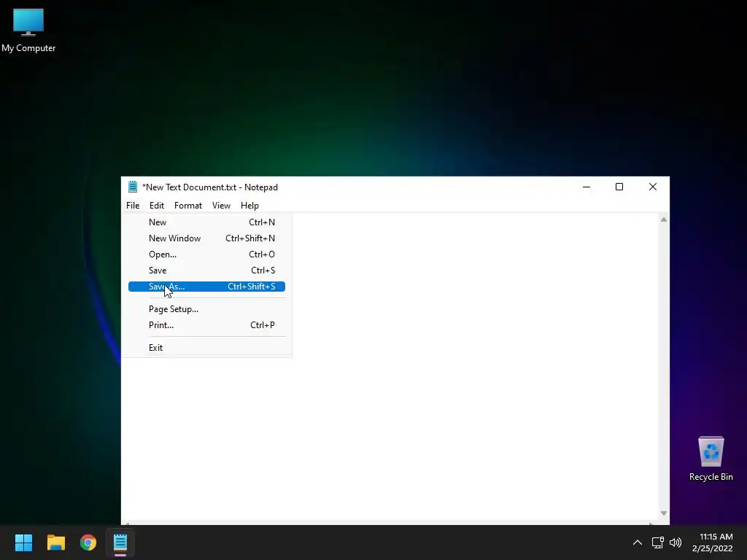Image resolution: width=747 pixels, height=560 pixels.
Task: Minimize the Notepad window
Action: click(587, 187)
